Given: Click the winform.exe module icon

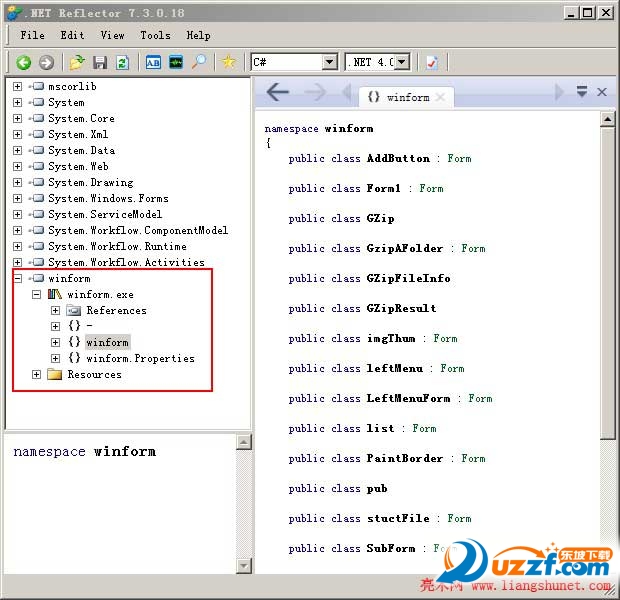Looking at the screenshot, I should click(55, 294).
